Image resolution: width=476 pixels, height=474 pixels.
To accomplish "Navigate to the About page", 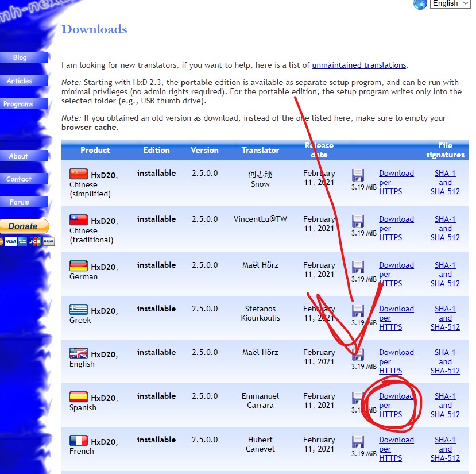I will pos(24,156).
